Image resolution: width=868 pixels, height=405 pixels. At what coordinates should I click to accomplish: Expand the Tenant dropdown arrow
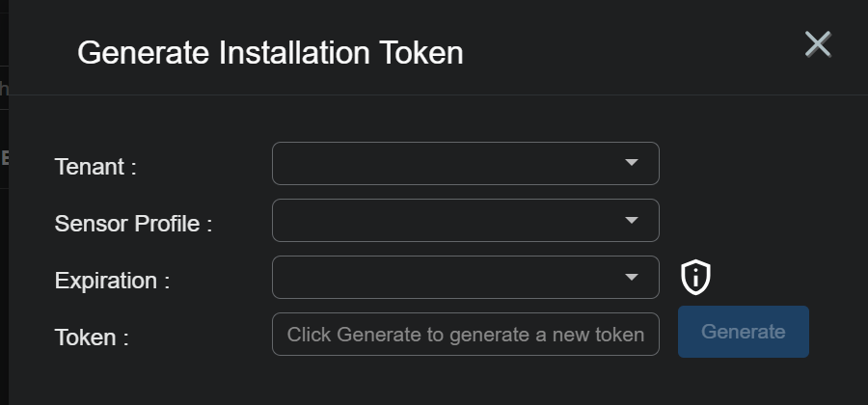[632, 163]
